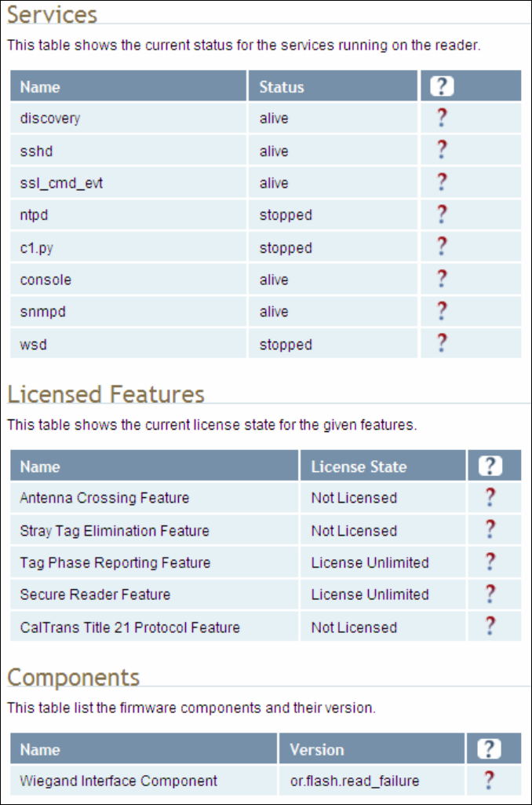Click the stopped status of wsd
This screenshot has height=805, width=532.
(x=286, y=345)
